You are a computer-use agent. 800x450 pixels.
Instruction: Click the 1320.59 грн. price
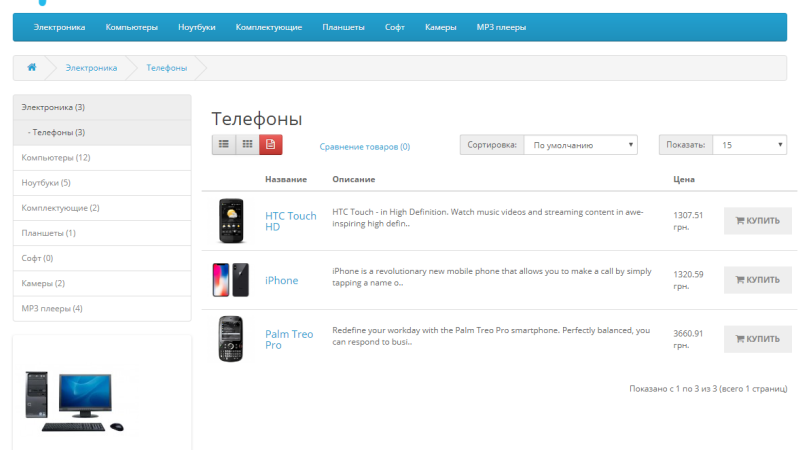(688, 280)
